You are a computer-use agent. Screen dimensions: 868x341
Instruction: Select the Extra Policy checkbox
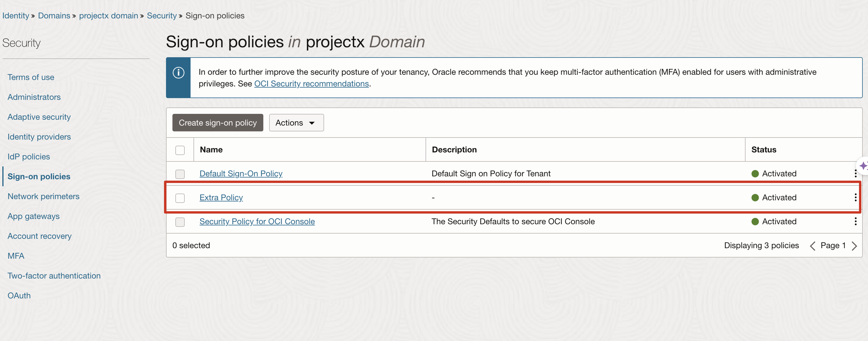click(x=180, y=198)
